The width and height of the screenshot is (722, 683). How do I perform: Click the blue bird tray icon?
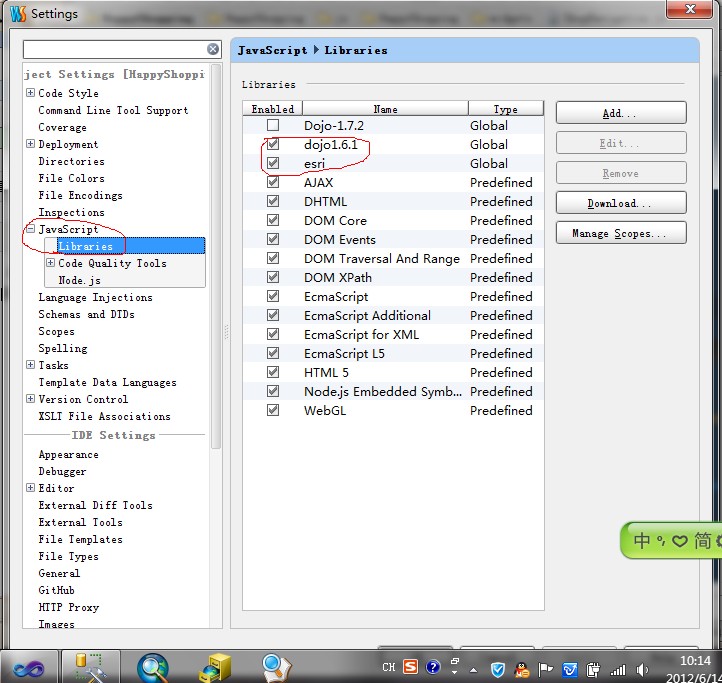click(570, 669)
